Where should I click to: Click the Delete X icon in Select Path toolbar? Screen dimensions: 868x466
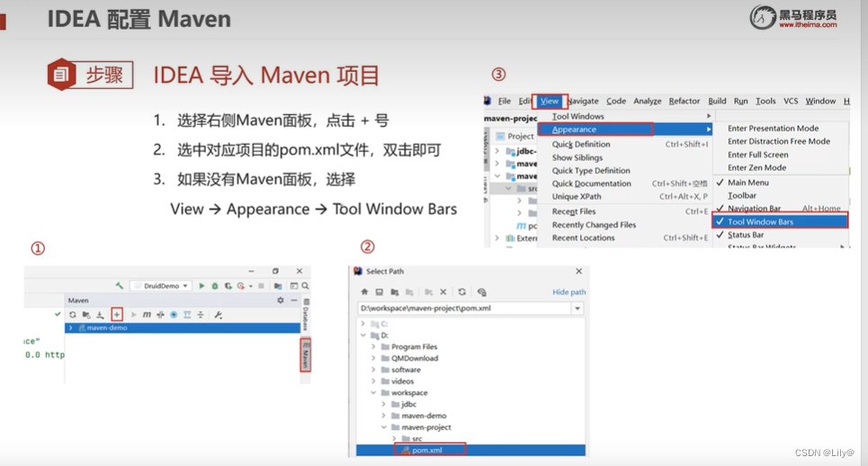(x=443, y=291)
